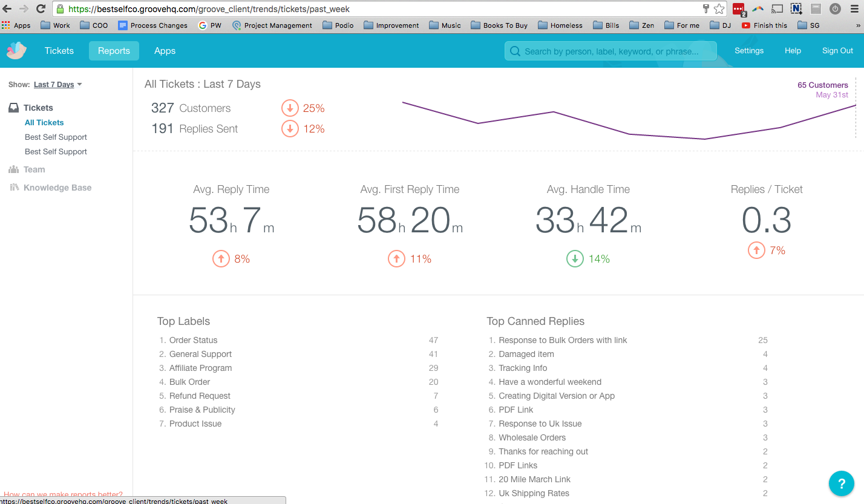The image size is (864, 504).
Task: Click the bookmark star in the address bar
Action: coord(719,9)
